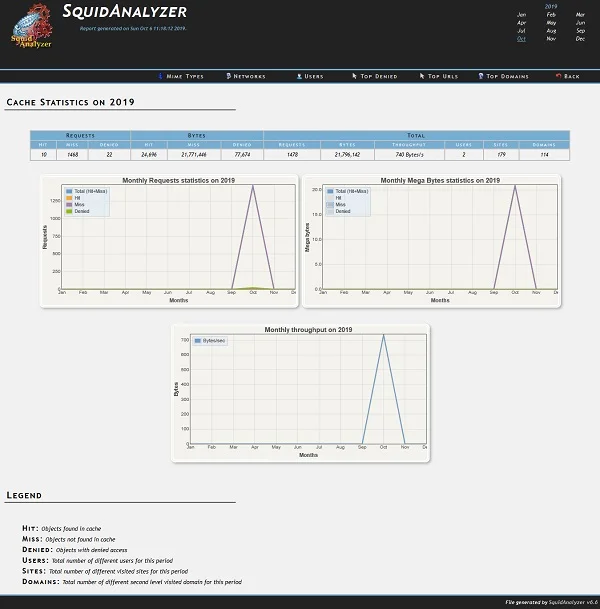
Task: Open the Top Urls report
Action: 443,77
